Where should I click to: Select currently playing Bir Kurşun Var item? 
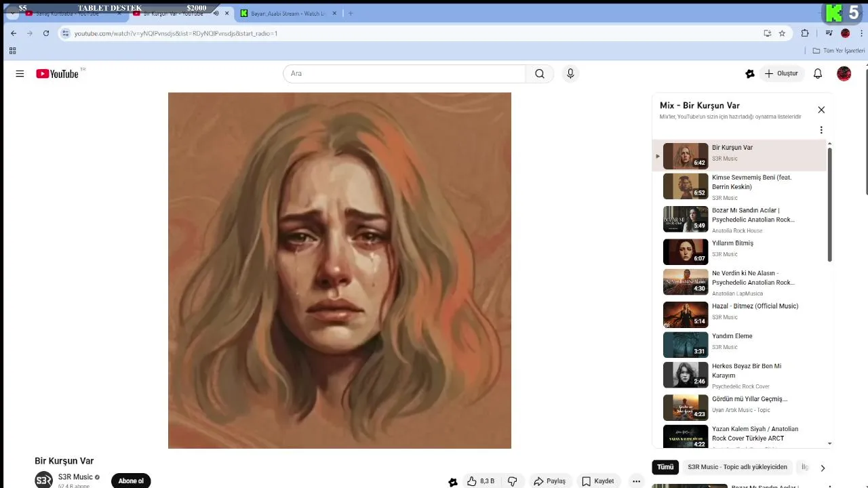tap(741, 156)
